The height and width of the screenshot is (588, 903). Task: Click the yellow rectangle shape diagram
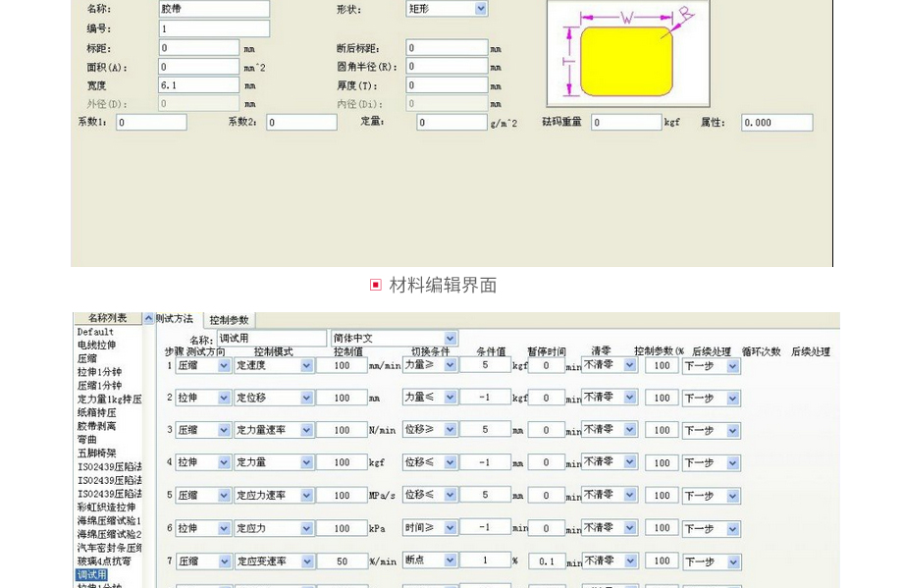624,60
